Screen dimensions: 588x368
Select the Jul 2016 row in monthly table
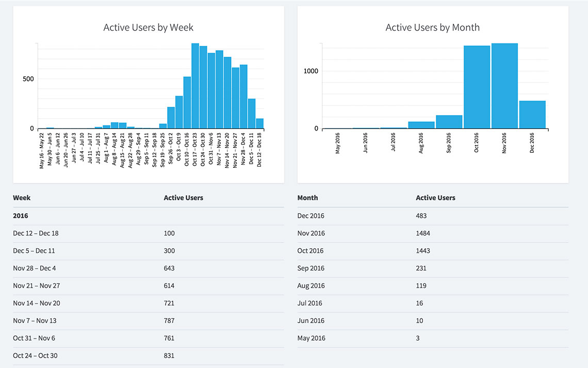click(433, 303)
